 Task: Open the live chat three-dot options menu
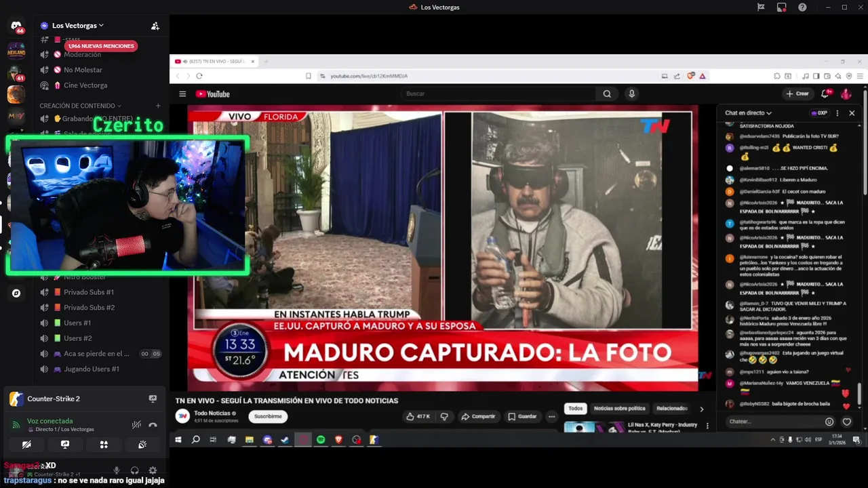837,113
